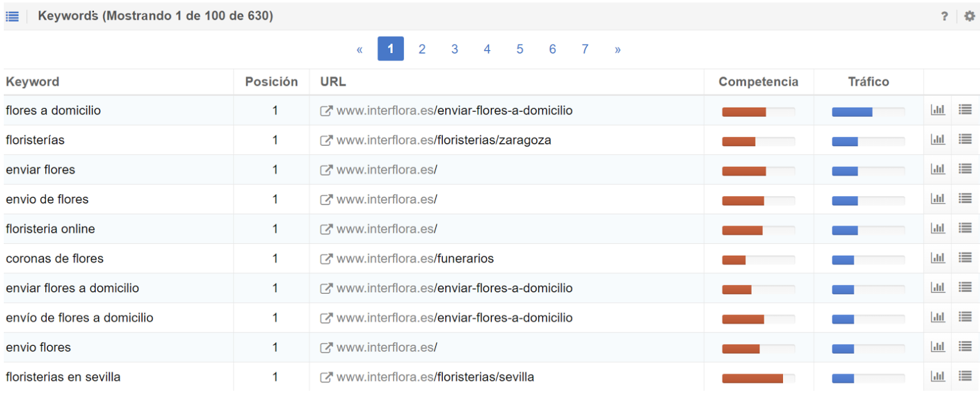Sort by Tráfico column header
980x397 pixels.
[x=868, y=82]
